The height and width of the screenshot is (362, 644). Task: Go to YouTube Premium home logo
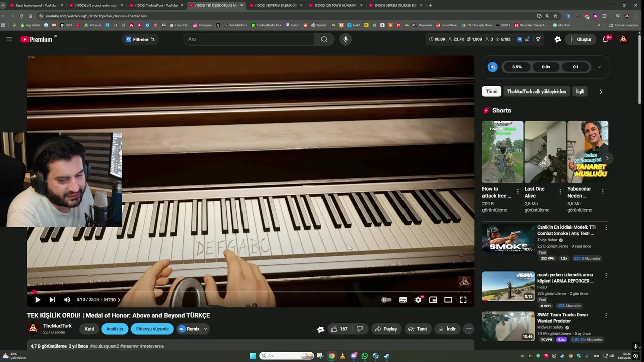pyautogui.click(x=36, y=39)
